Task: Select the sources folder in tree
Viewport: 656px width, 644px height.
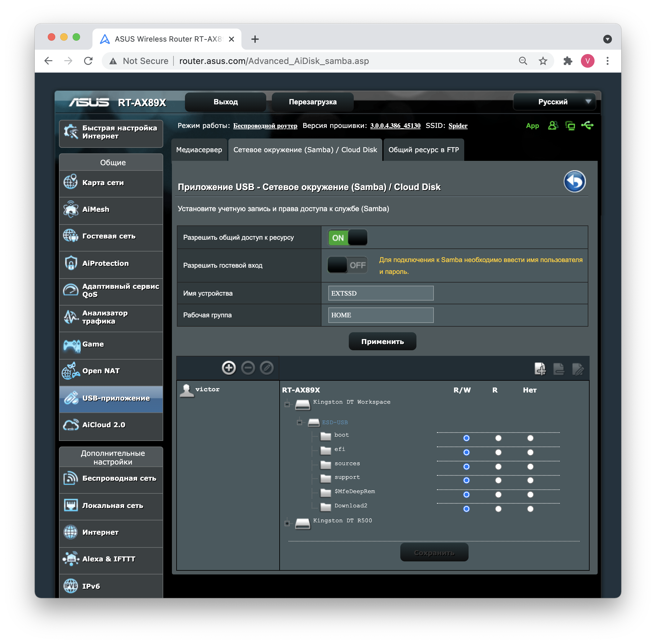Action: 347,463
